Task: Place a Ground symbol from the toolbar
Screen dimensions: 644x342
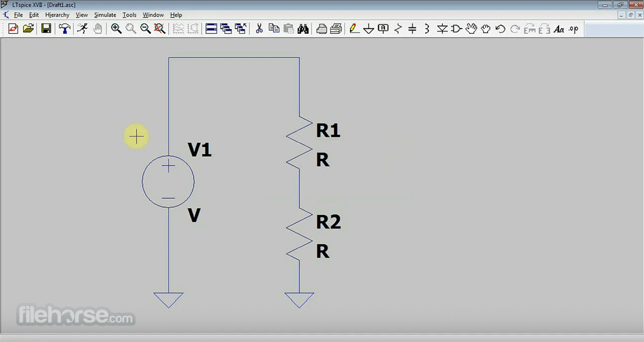Action: tap(369, 28)
